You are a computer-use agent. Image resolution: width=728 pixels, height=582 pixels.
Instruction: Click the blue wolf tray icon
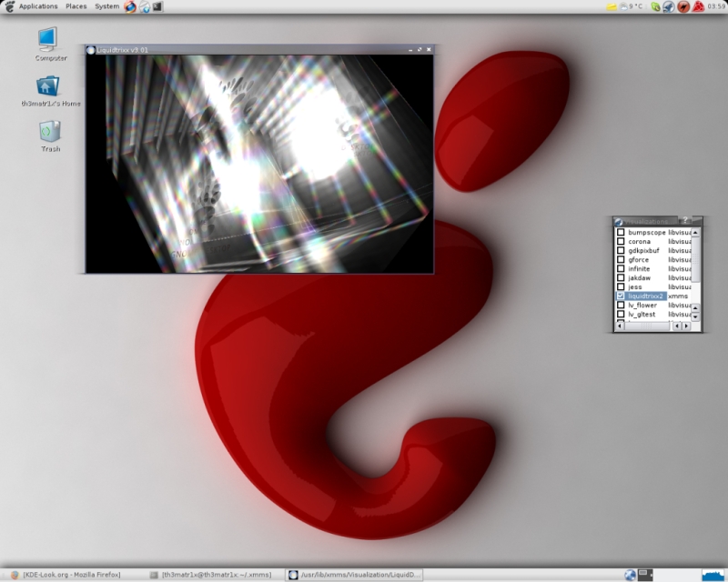pos(669,6)
